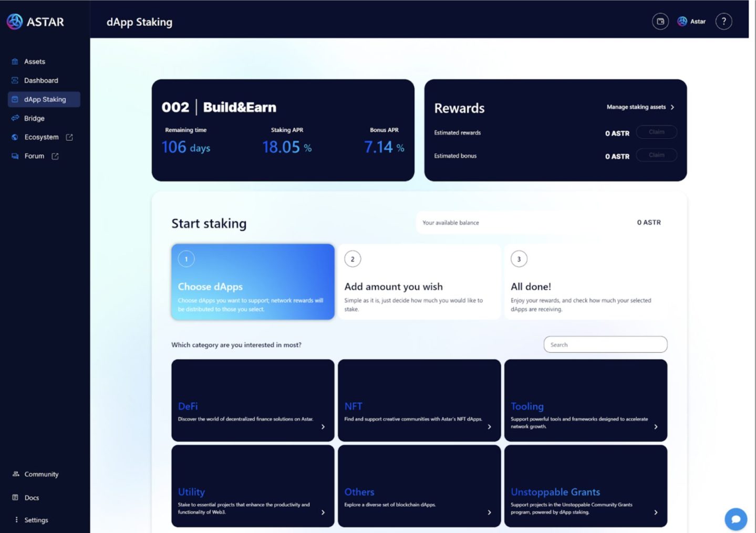Open the Utility category title
Viewport: 756px width, 533px height.
tap(191, 492)
